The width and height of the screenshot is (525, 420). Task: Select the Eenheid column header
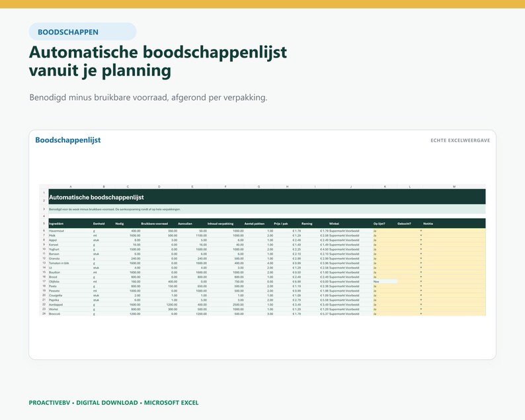click(103, 224)
